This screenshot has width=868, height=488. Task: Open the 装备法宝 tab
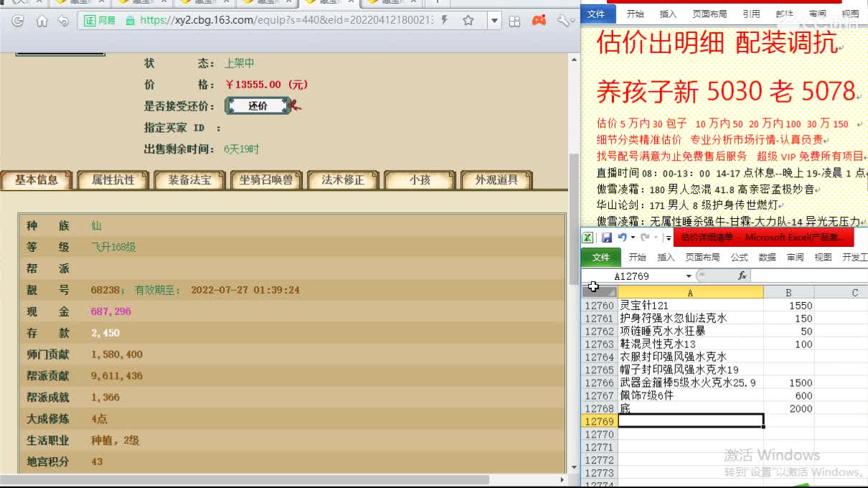click(x=189, y=180)
